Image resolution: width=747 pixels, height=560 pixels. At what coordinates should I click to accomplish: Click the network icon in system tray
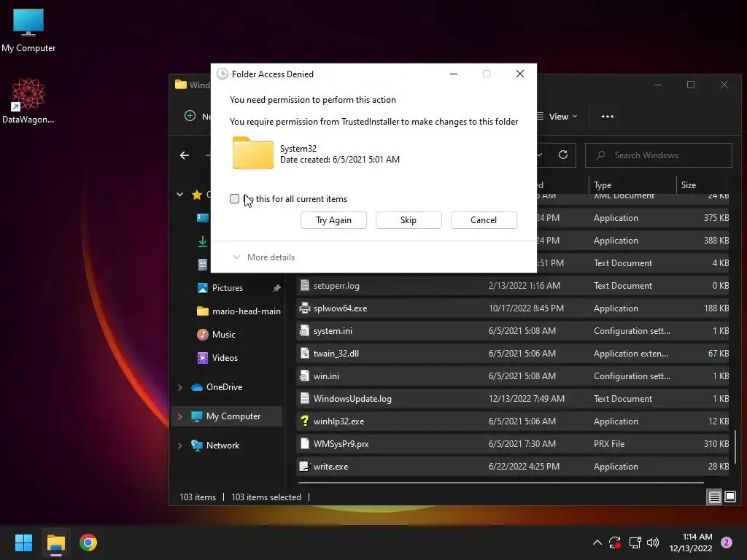635,542
